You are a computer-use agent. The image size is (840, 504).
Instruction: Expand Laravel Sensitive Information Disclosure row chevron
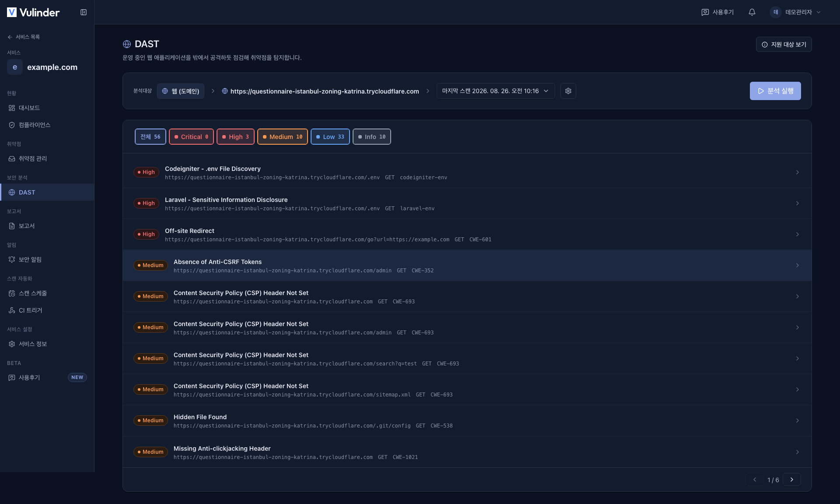click(x=798, y=203)
